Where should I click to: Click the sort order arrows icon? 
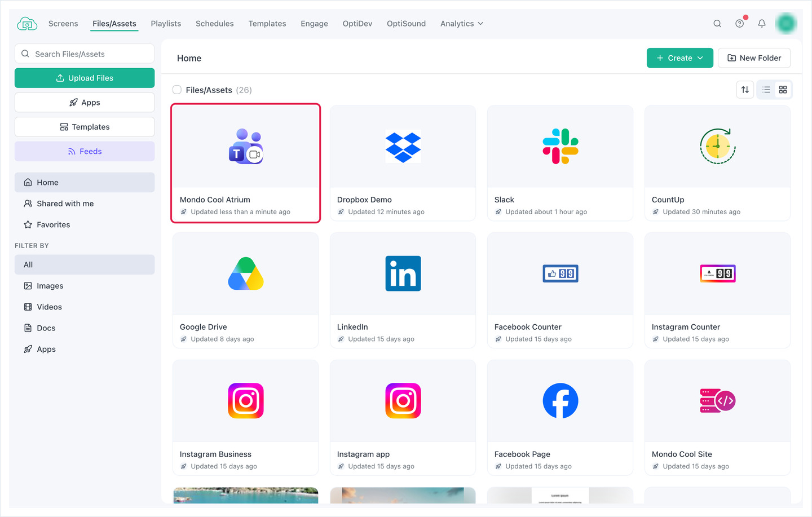pos(745,90)
